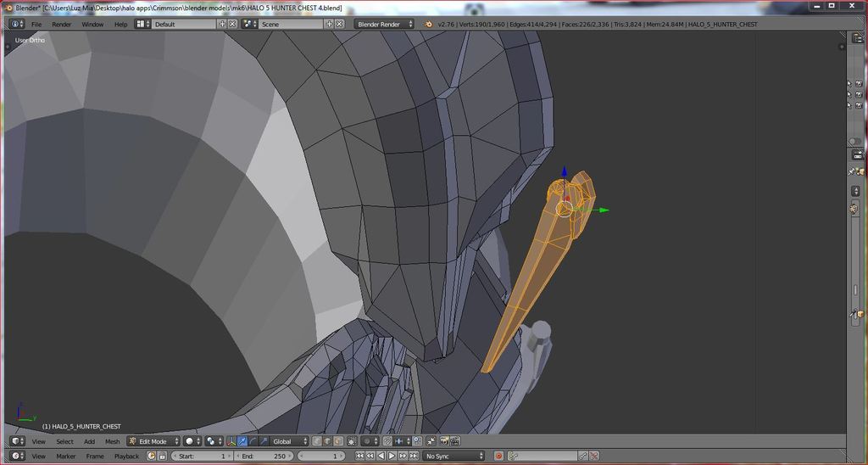
Task: Open the Marker menu
Action: pyautogui.click(x=66, y=457)
